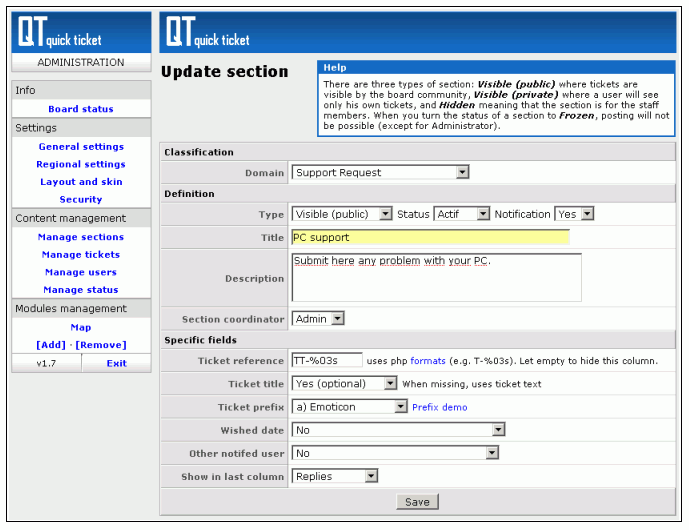Click into the Description text area
Viewport: 689px width, 530px height.
click(x=436, y=277)
